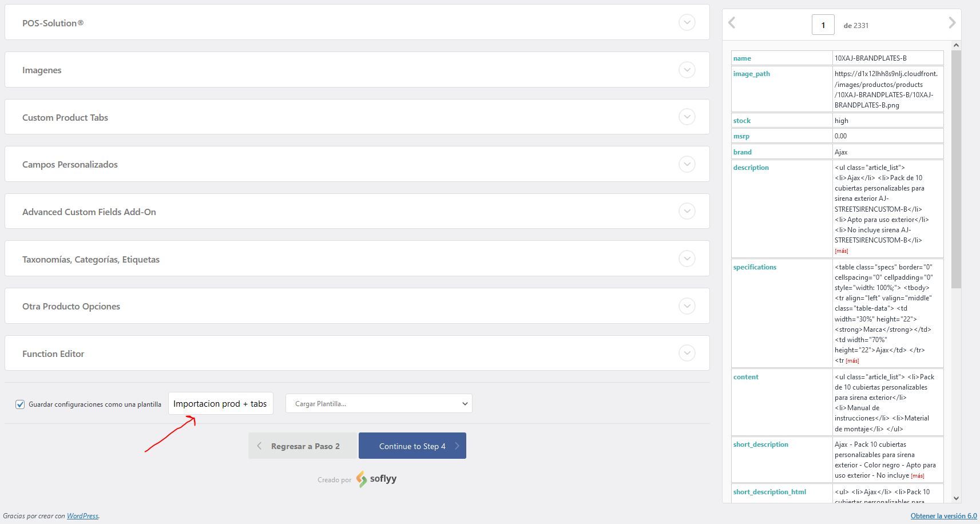Click the value 10XAJ-BRANDPLATES-B
The height and width of the screenshot is (524, 980).
point(871,58)
